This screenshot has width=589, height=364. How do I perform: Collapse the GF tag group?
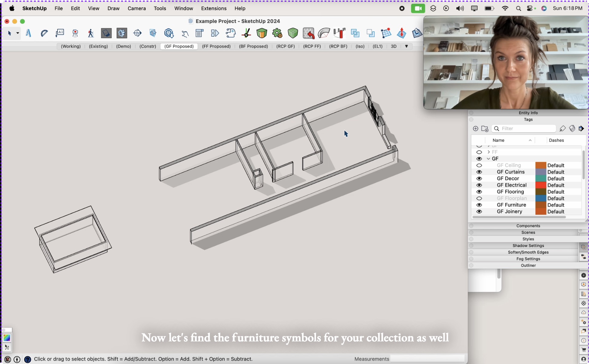(x=488, y=158)
